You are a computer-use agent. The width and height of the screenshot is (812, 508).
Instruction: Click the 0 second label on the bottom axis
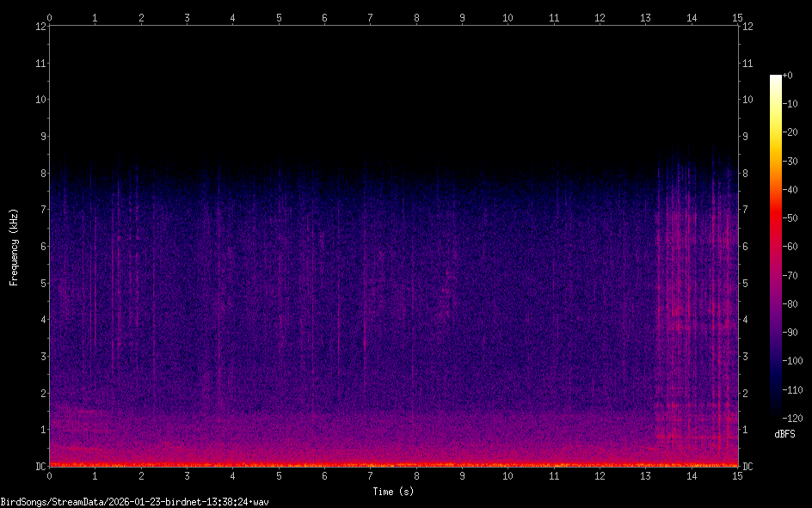[50, 475]
